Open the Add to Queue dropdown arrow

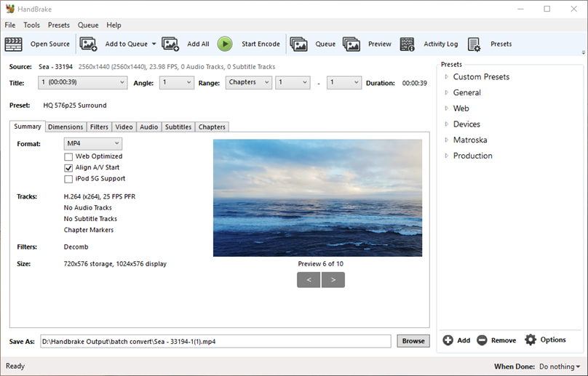pos(154,44)
